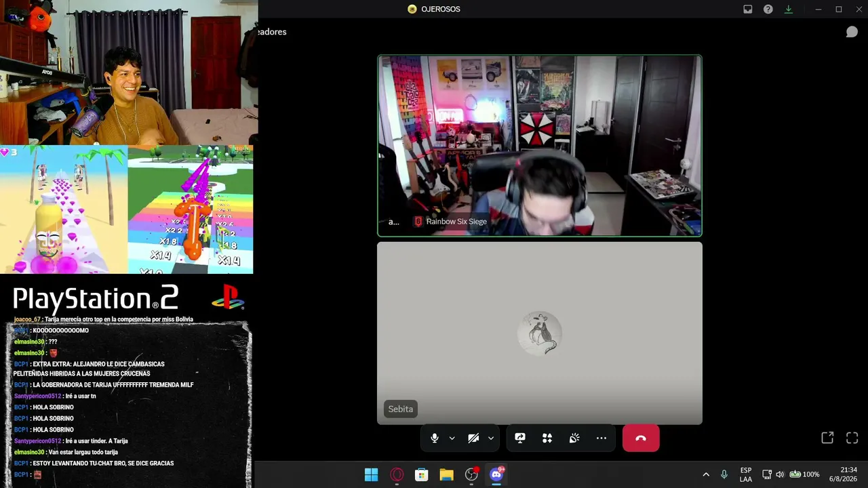Open the Windows Start menu
Viewport: 868px width, 488px height.
click(372, 474)
